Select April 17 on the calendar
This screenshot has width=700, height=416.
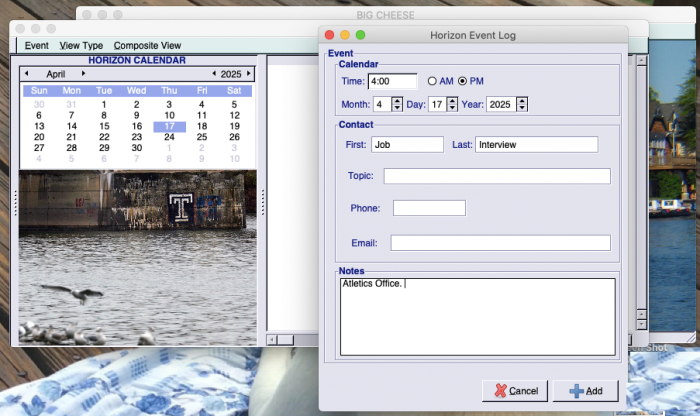click(169, 126)
